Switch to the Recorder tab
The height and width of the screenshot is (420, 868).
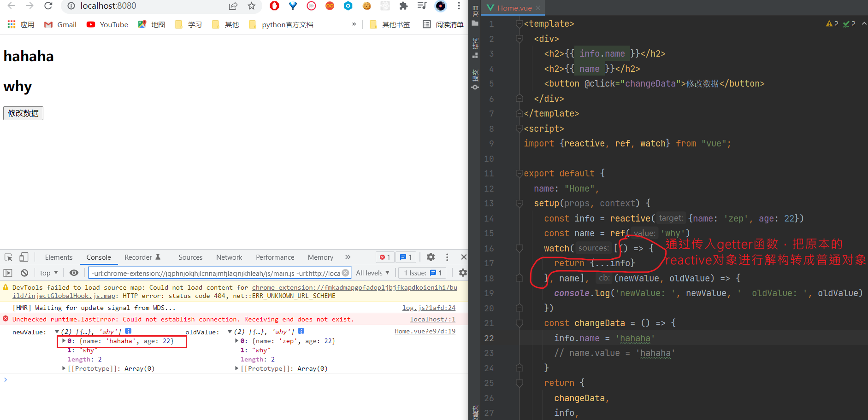point(142,257)
